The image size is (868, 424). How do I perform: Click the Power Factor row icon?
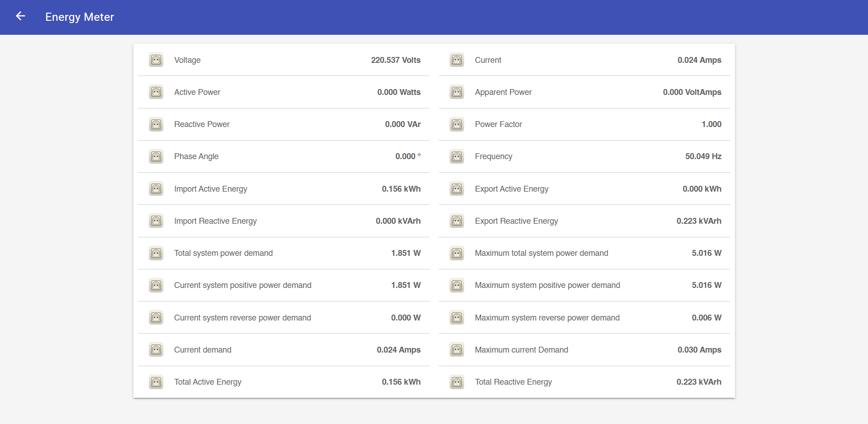click(457, 124)
